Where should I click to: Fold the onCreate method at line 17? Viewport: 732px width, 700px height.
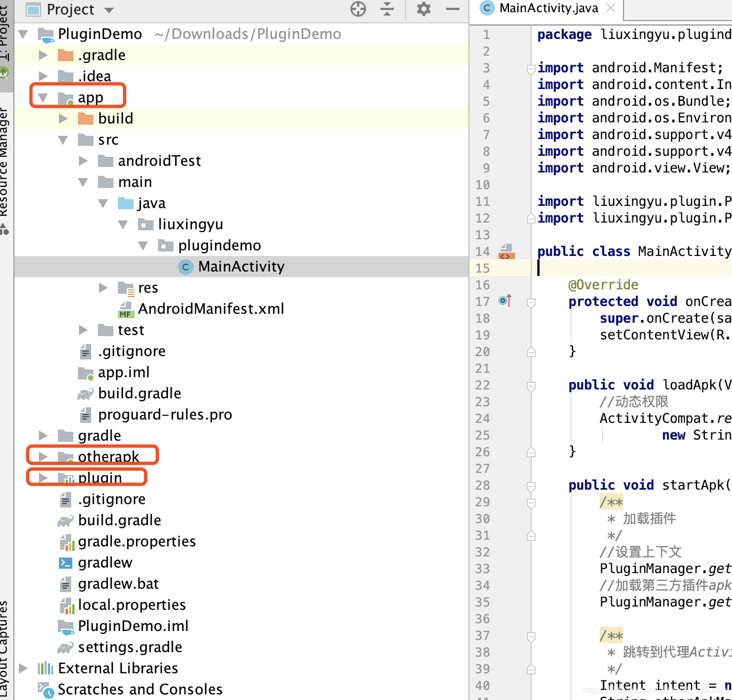pos(531,303)
